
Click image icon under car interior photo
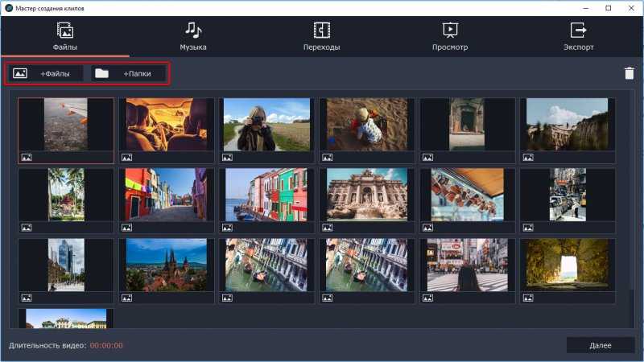pos(127,157)
